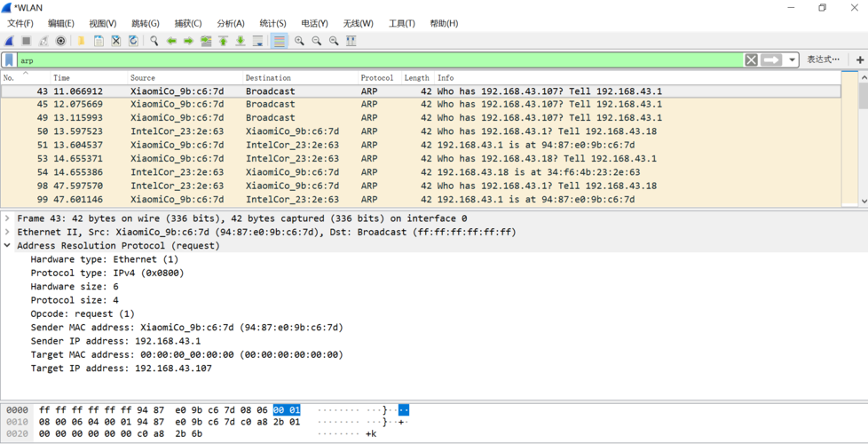The width and height of the screenshot is (868, 444).
Task: Go back to previous packet
Action: click(171, 41)
